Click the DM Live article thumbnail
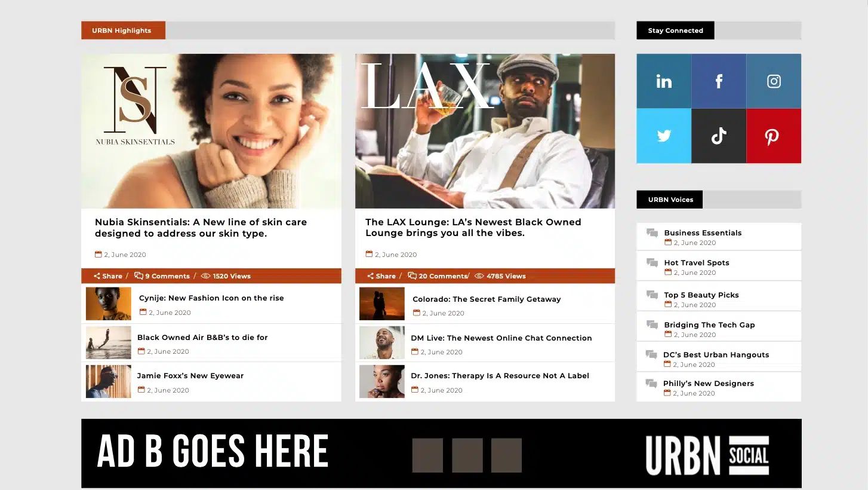868x490 pixels. click(x=382, y=342)
